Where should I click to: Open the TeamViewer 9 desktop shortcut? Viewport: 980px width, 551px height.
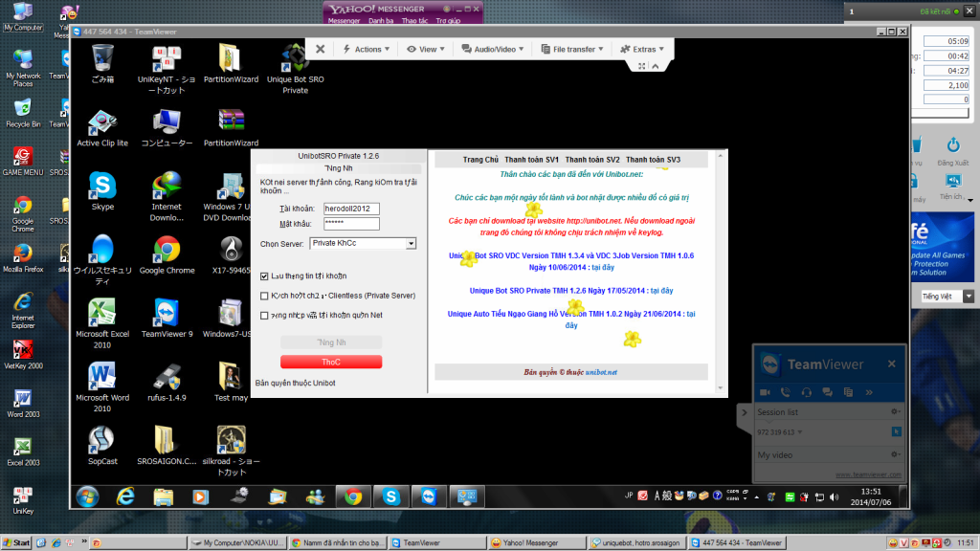167,318
